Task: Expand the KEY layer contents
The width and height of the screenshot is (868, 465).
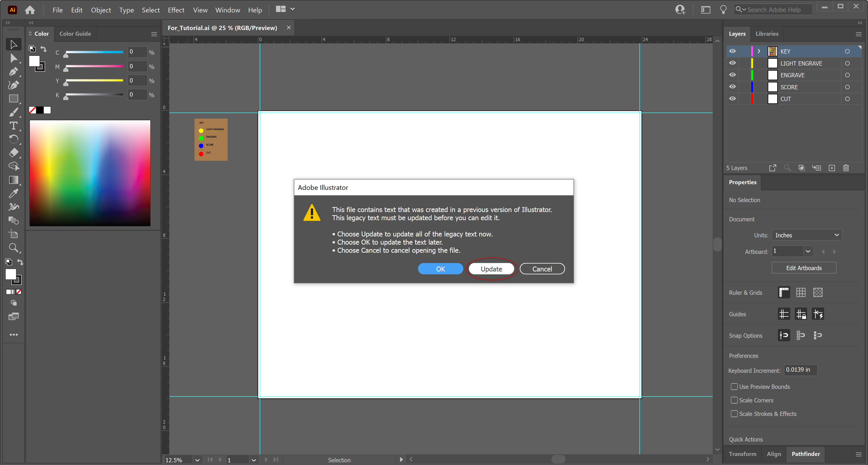Action: 759,51
